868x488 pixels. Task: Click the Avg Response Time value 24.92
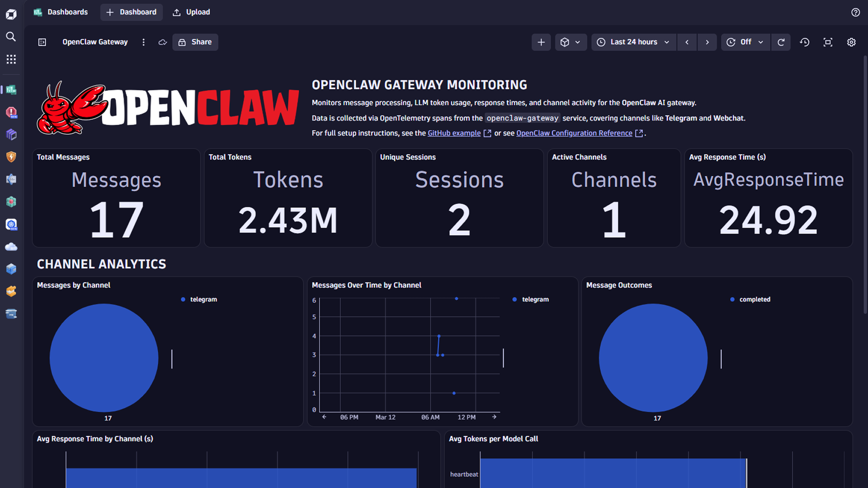[x=769, y=221]
